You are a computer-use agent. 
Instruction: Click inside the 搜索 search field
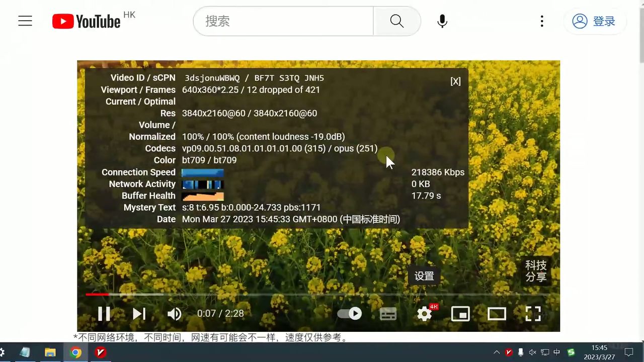click(x=282, y=21)
